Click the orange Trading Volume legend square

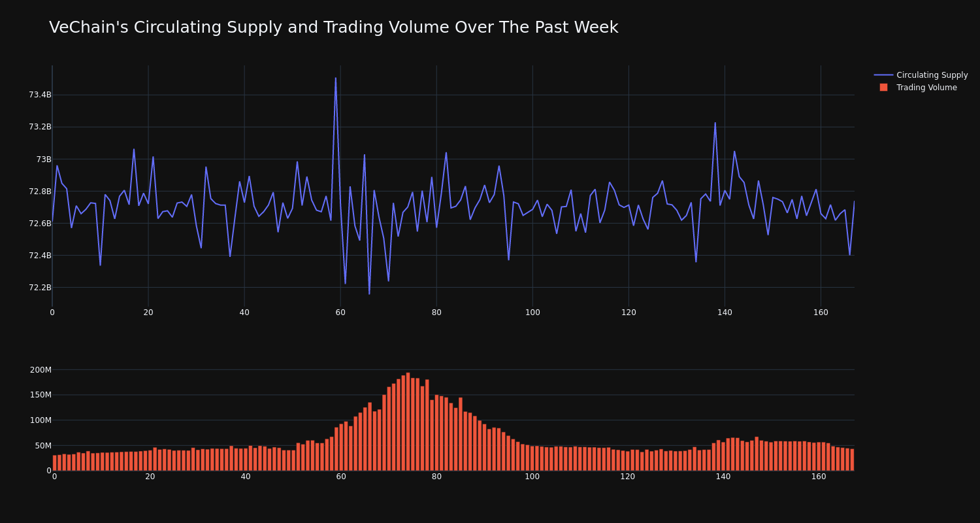883,88
